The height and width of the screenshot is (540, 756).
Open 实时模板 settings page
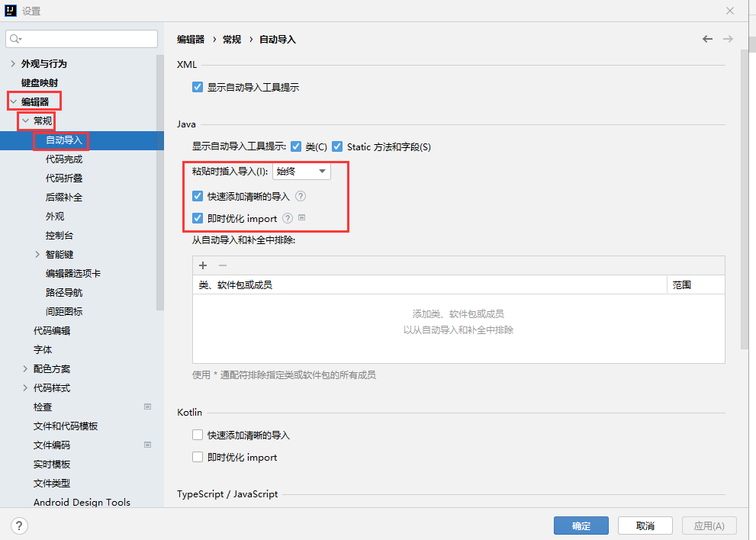pos(52,464)
